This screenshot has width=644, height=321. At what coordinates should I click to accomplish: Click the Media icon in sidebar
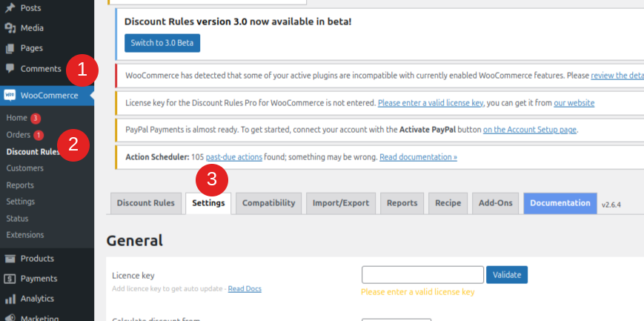(10, 28)
